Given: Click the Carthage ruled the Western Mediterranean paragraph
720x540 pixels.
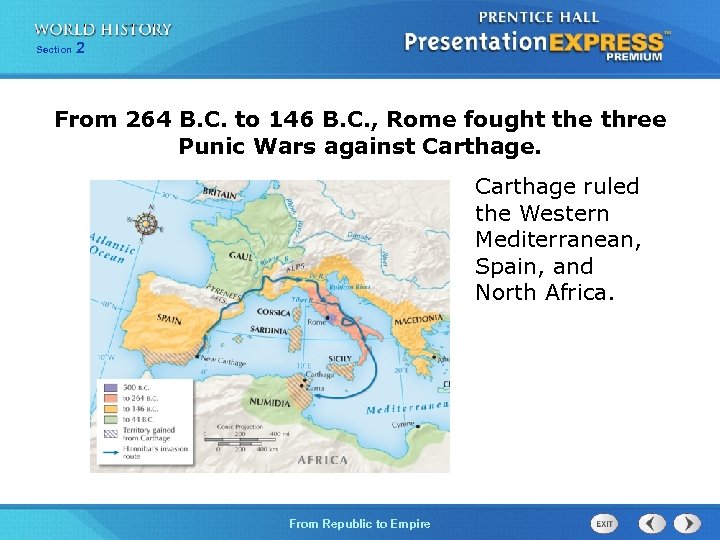Looking at the screenshot, I should tap(557, 239).
